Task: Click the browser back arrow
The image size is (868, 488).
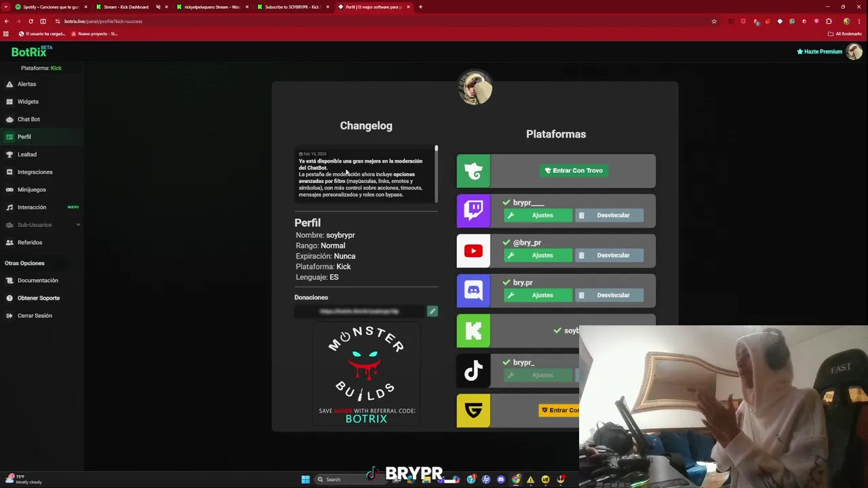Action: click(6, 21)
